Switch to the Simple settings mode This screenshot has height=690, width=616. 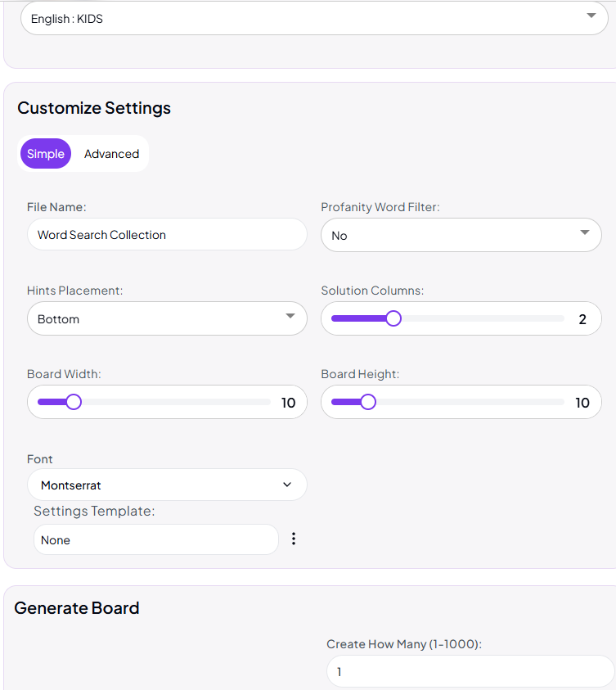point(46,154)
